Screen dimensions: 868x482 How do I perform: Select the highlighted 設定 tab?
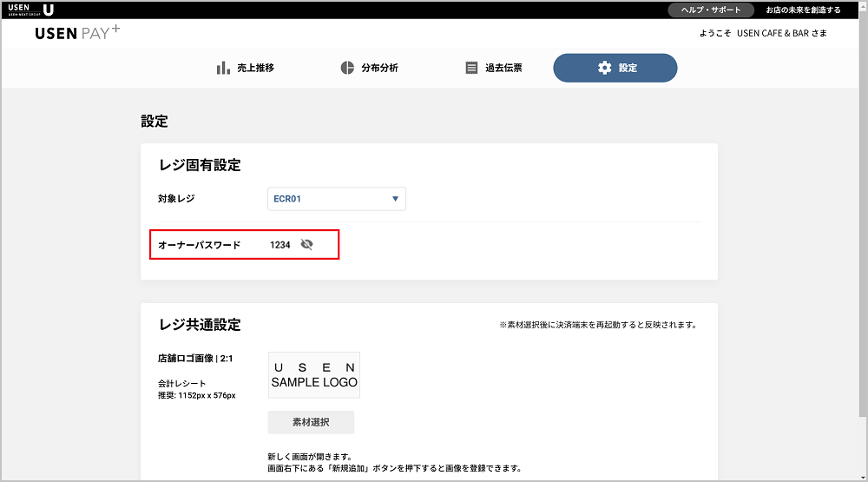coord(615,68)
